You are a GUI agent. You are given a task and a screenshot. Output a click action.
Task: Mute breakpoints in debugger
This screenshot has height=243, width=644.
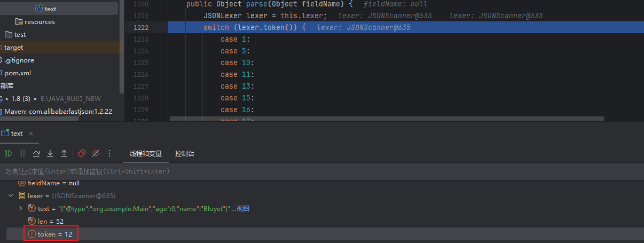coord(96,153)
